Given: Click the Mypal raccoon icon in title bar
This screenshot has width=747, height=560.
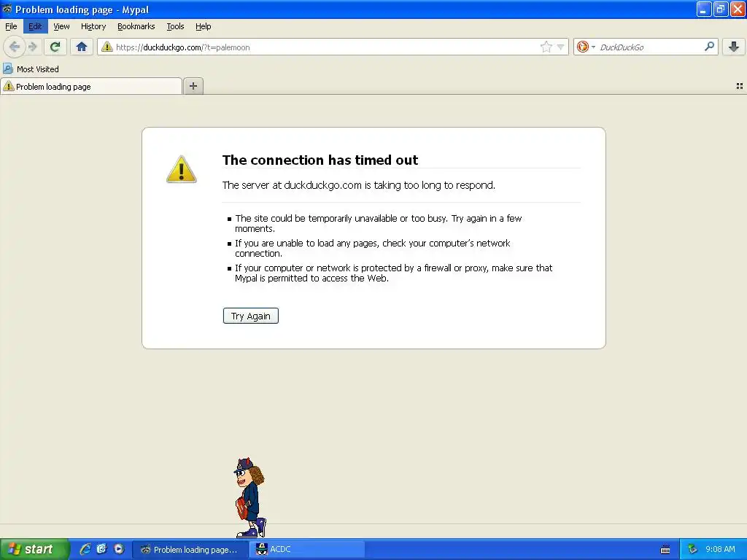Looking at the screenshot, I should click(7, 9).
